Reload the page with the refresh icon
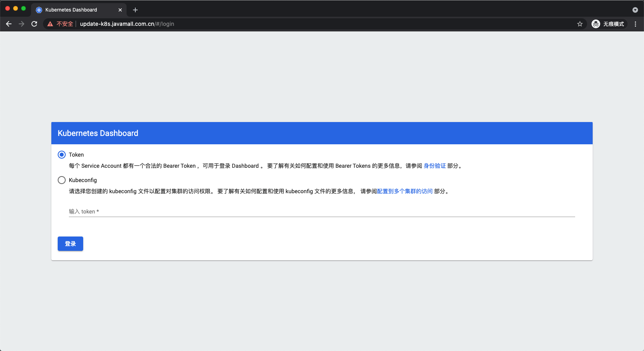The height and width of the screenshot is (351, 644). (x=34, y=24)
